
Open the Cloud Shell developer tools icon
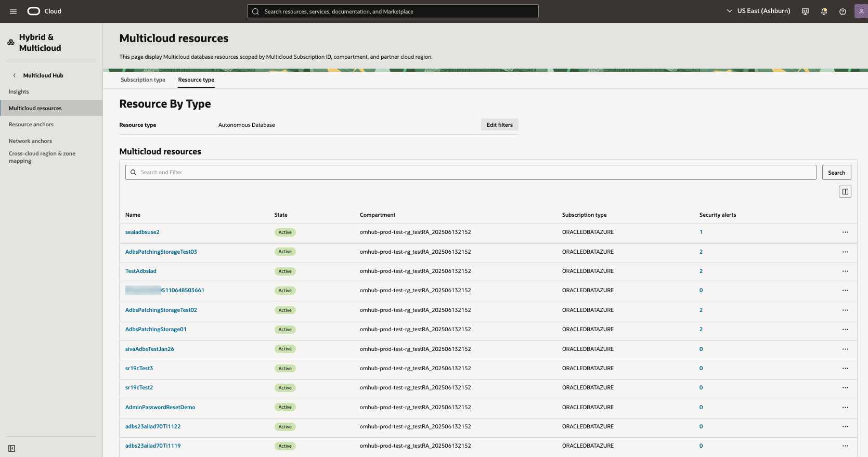(x=805, y=11)
